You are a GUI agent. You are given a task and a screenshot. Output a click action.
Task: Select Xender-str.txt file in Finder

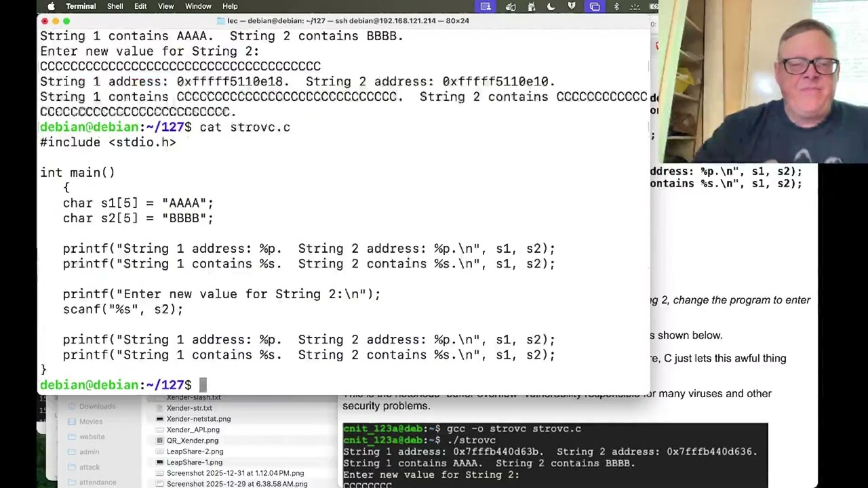coord(189,408)
